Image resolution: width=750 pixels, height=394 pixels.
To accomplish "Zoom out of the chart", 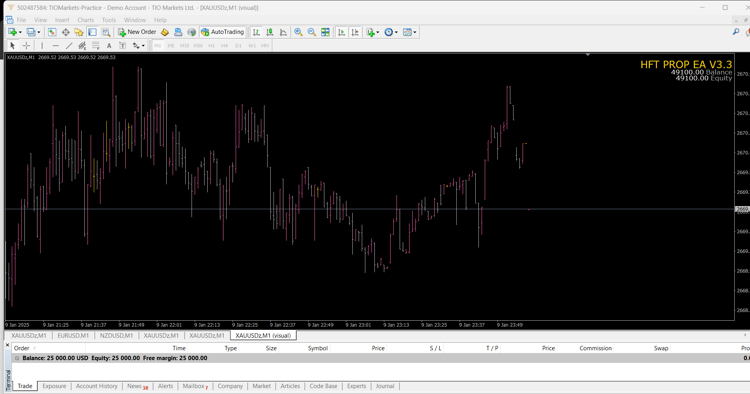I will coord(311,32).
